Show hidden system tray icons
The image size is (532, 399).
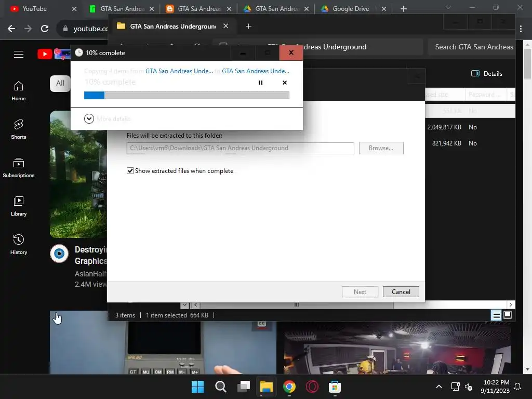point(438,387)
